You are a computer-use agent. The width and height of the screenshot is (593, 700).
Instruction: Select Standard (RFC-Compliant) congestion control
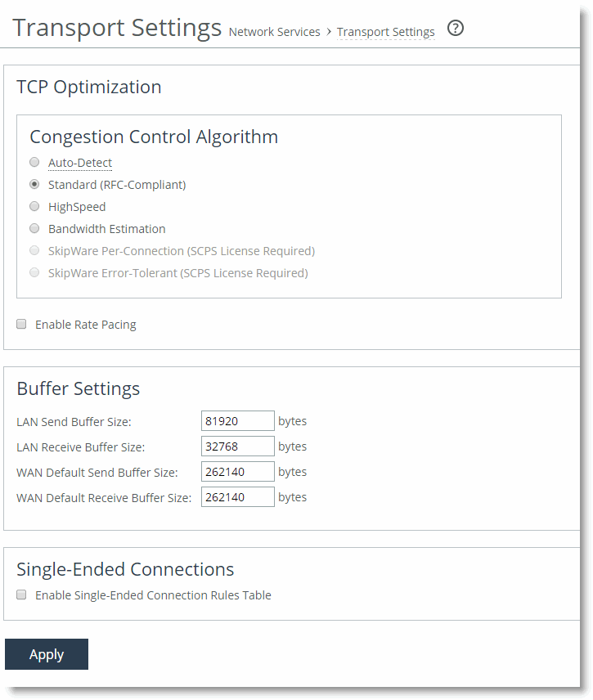coord(34,185)
